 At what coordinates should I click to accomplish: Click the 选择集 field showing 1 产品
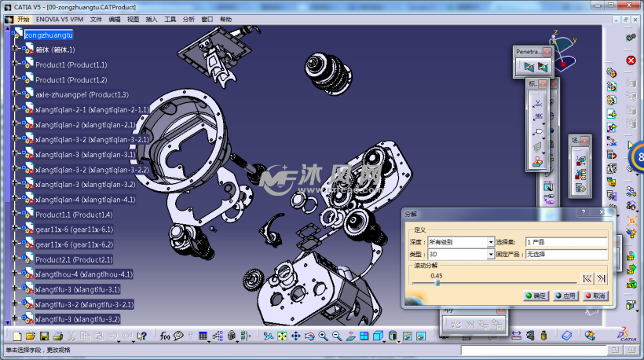[x=566, y=242]
